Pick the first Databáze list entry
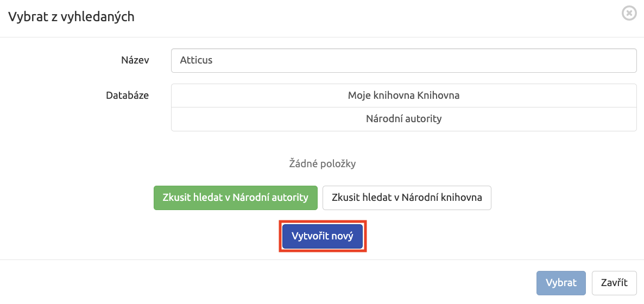 pos(404,96)
